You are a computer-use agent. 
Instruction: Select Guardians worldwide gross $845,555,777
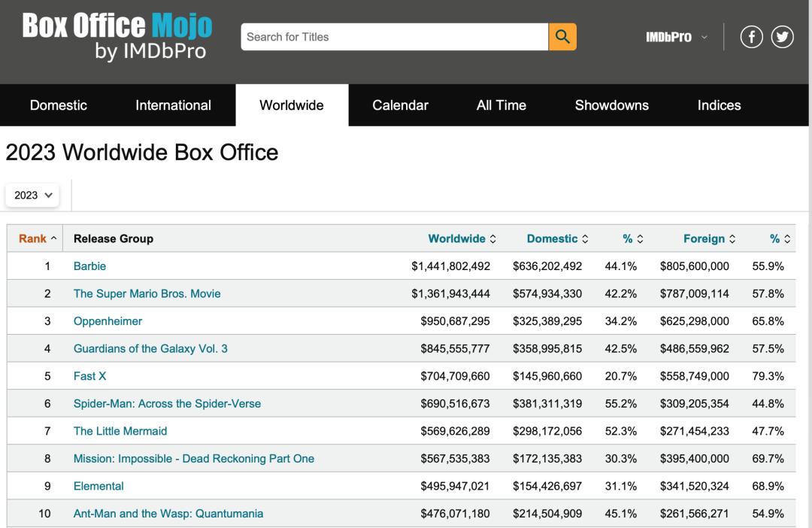click(x=455, y=349)
